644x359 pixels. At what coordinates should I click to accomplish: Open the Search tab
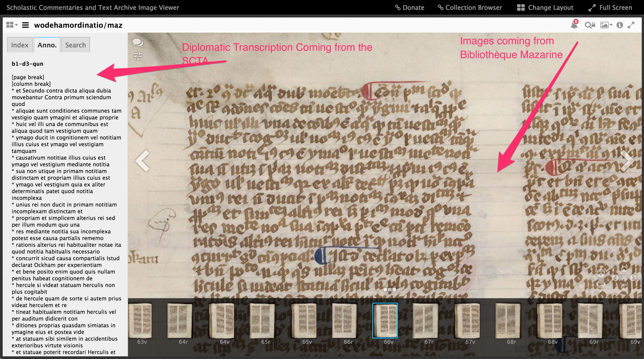[75, 45]
